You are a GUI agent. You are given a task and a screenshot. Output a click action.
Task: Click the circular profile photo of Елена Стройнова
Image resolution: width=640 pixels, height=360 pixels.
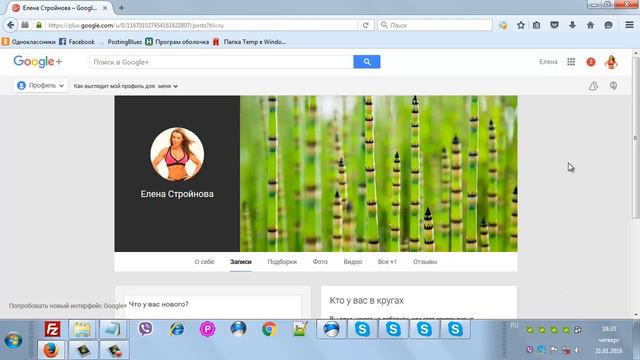(177, 154)
